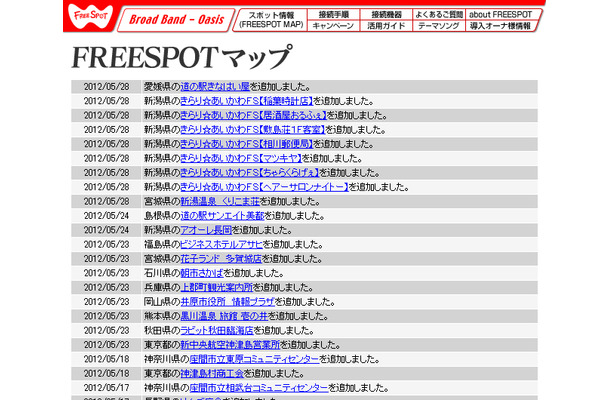Follow the ビジネスホテルアサヒ link
Screen dimensions: 610x400
[222, 245]
